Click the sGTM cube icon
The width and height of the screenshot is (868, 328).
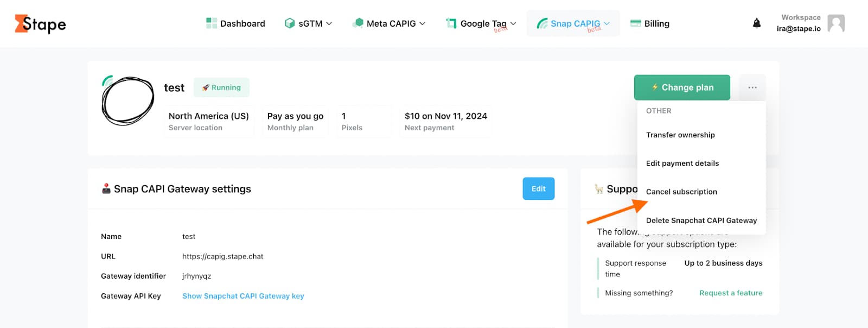tap(290, 23)
